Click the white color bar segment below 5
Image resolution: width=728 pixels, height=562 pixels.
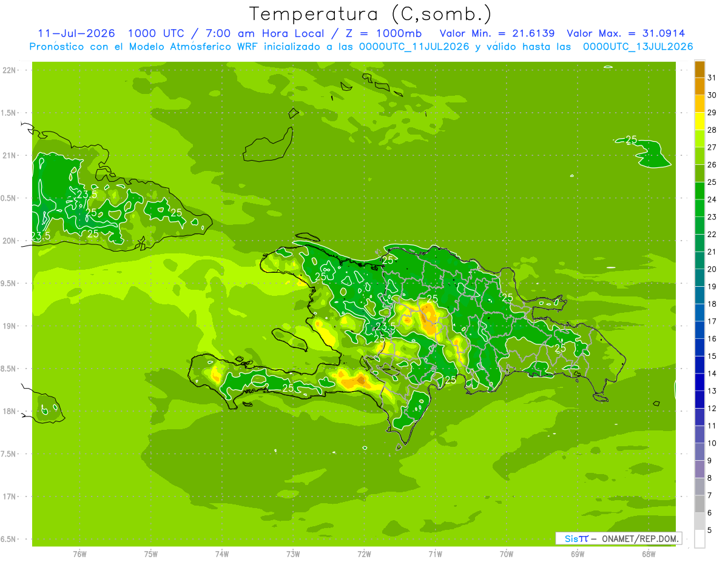pyautogui.click(x=699, y=539)
